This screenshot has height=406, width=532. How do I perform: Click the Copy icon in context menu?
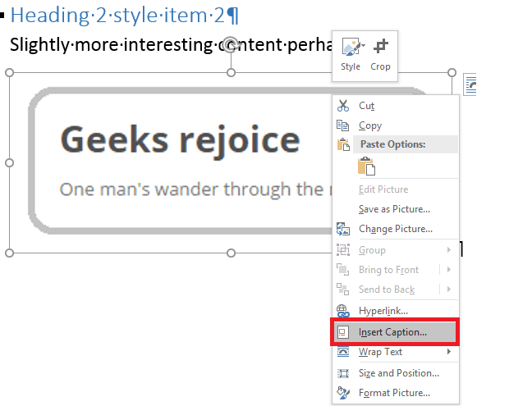pyautogui.click(x=343, y=125)
